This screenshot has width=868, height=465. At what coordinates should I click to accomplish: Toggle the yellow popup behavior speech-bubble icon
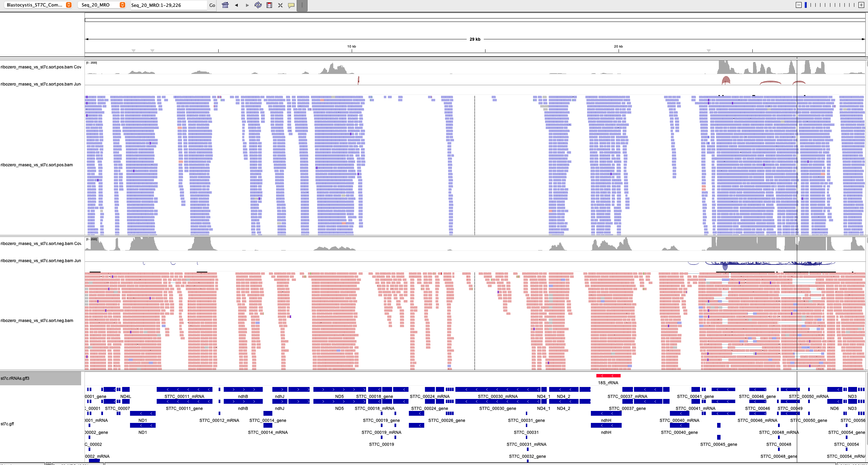pos(291,5)
